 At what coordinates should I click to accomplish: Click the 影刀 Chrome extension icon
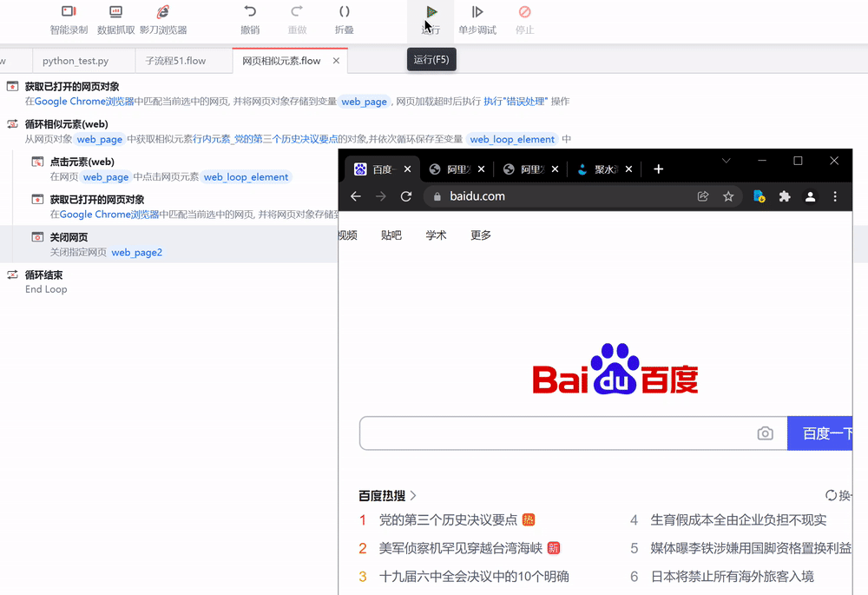[x=759, y=196]
